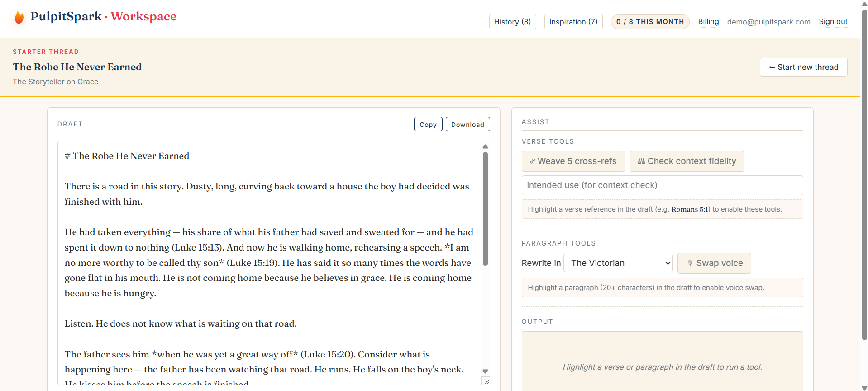Click the PulpitSpark flame logo icon

pos(19,18)
